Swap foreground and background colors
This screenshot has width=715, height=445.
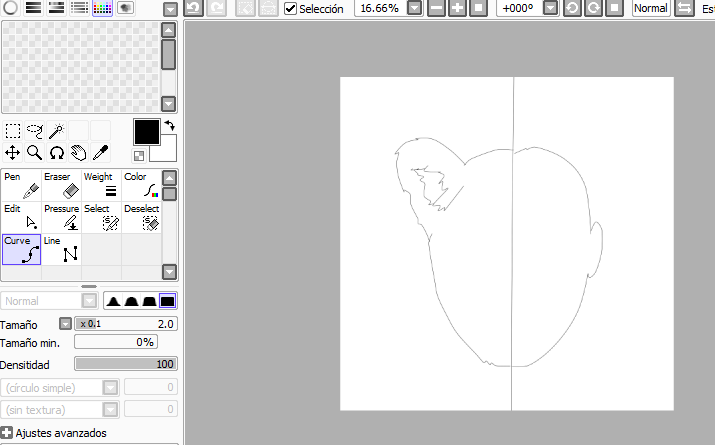point(170,125)
